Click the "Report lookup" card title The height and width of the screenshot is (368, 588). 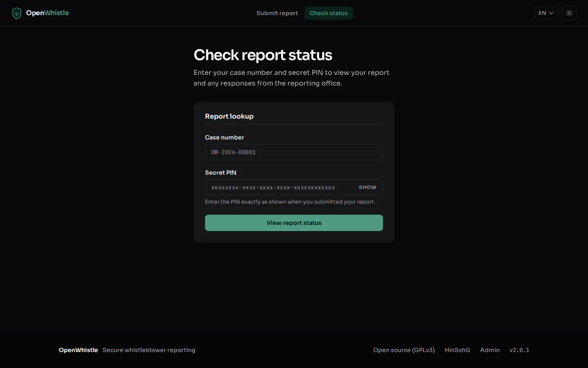(229, 117)
